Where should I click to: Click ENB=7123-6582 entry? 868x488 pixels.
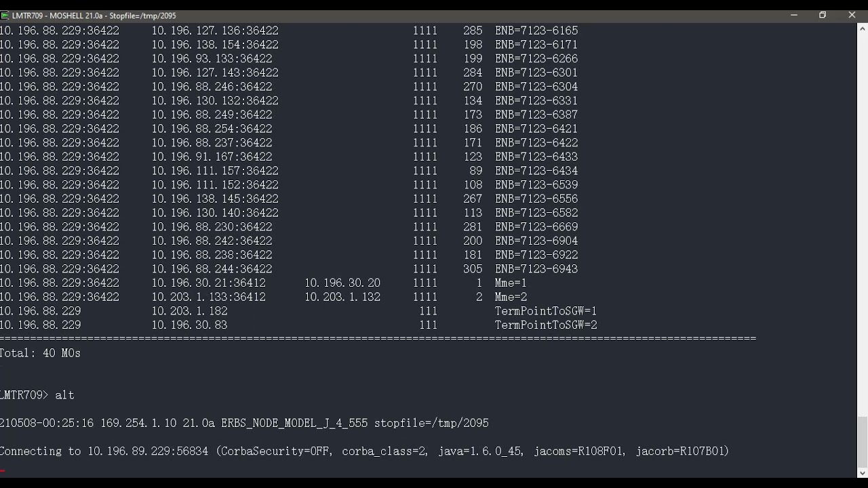(x=536, y=213)
